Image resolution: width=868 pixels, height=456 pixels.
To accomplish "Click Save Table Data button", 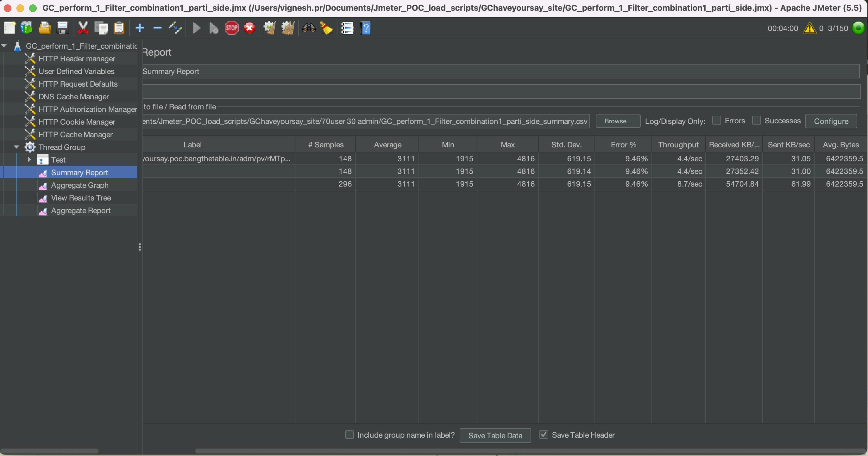I will pyautogui.click(x=495, y=435).
